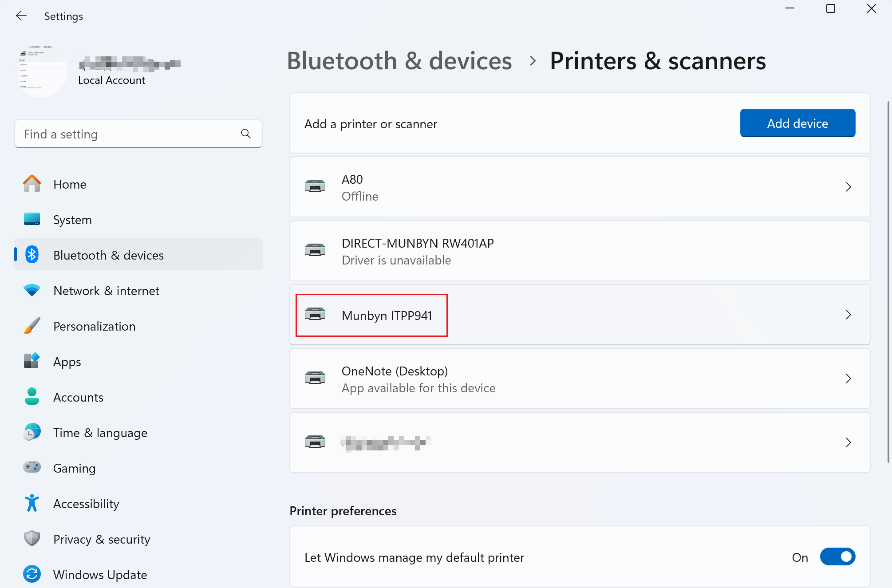Viewport: 892px width, 588px height.
Task: Click the search magnifier icon
Action: click(246, 134)
